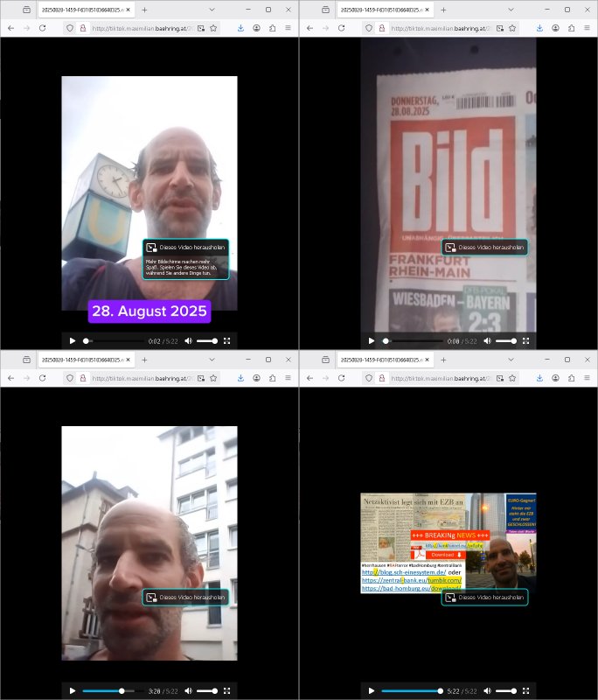Open the extensions puzzle icon in the bottom-right window

[571, 378]
